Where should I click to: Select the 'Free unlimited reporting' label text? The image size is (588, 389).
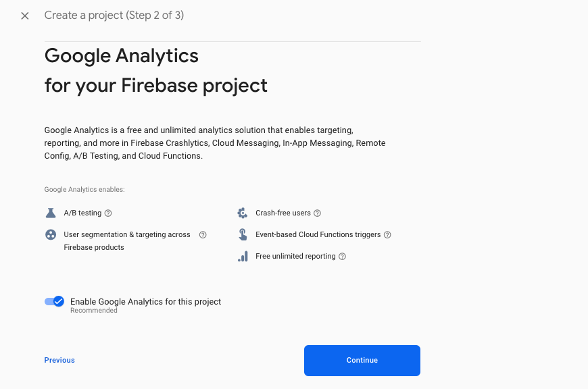(295, 257)
